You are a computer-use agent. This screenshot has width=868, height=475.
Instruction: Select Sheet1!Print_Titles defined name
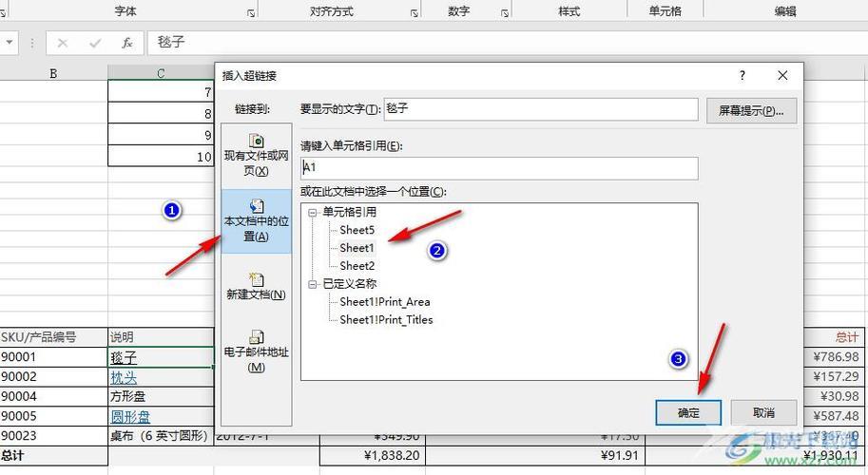[386, 319]
